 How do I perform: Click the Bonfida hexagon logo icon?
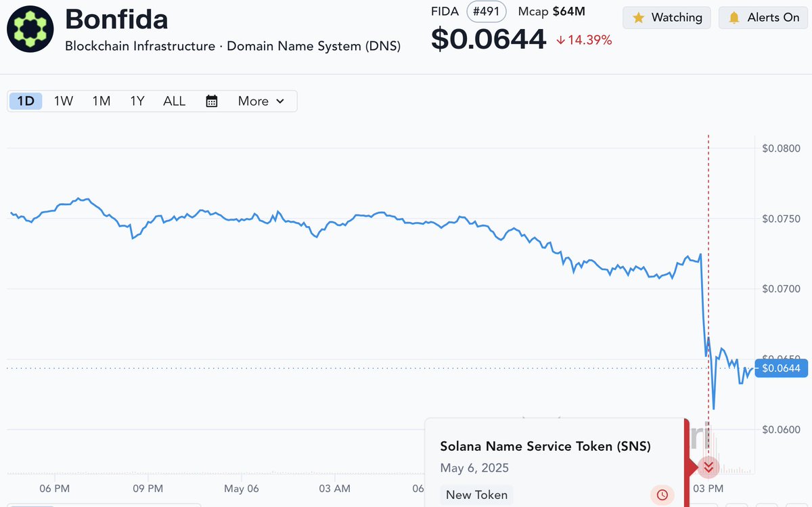tap(31, 30)
